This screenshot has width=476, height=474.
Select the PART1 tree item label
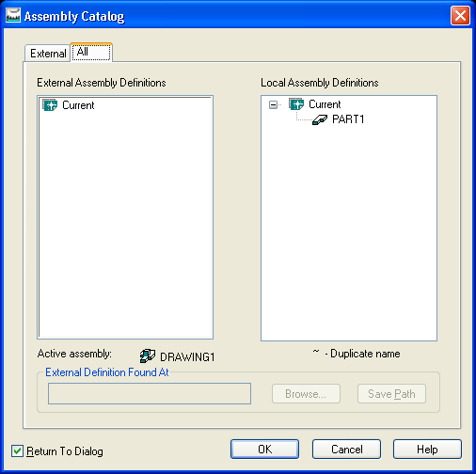(348, 119)
